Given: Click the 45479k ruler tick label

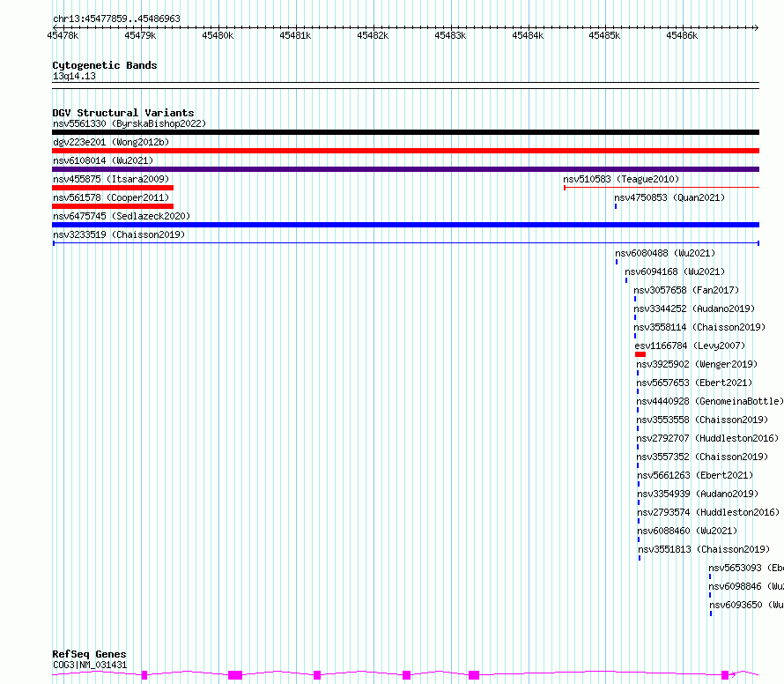Looking at the screenshot, I should point(140,35).
